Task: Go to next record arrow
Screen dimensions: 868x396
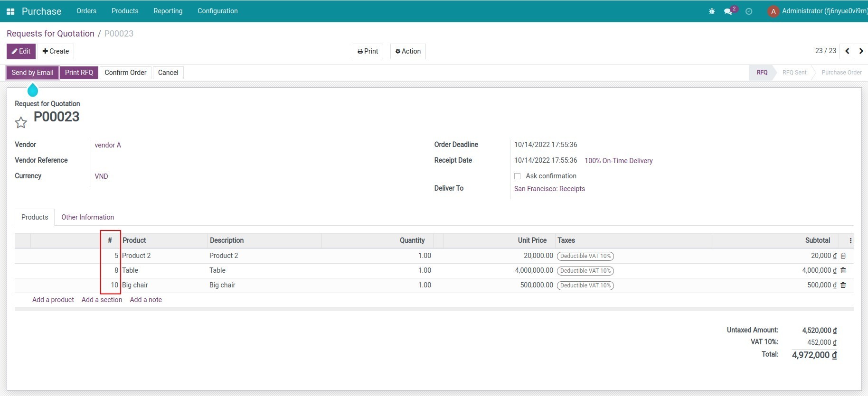Action: point(861,51)
